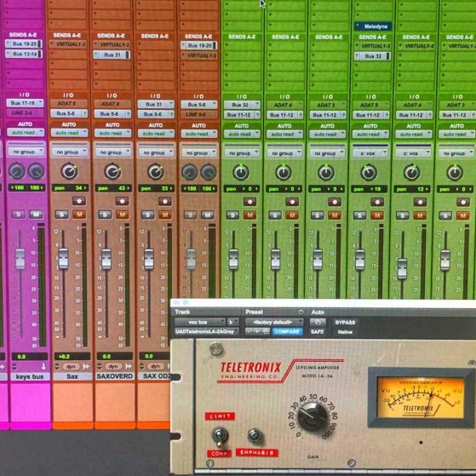
Task: Record-enable the green track with pan 12
Action: [x=420, y=202]
